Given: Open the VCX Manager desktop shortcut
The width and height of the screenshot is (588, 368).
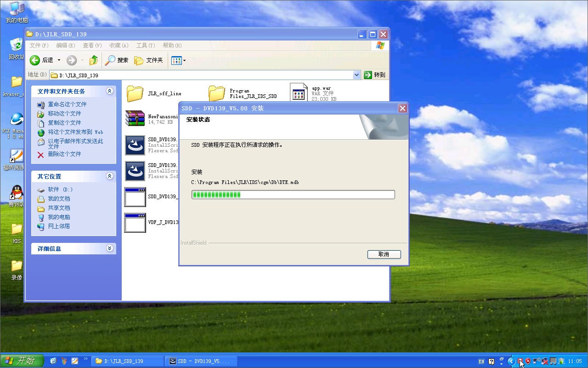Looking at the screenshot, I should click(x=17, y=119).
